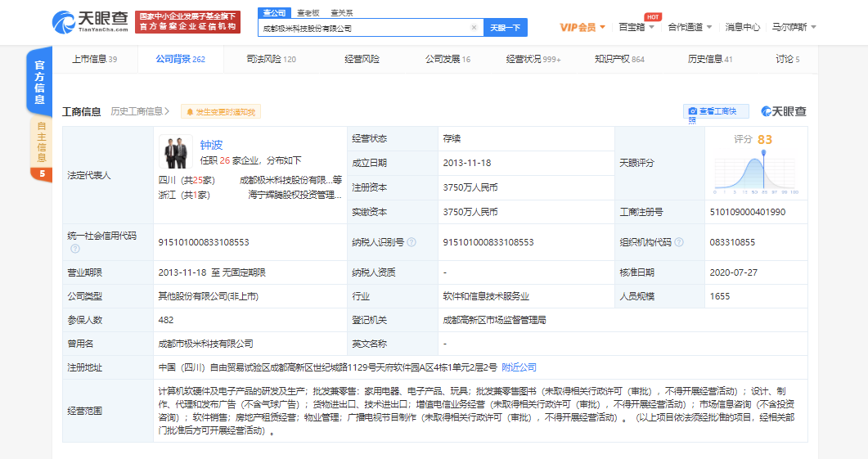Switch to the 公司发展 16 tab

click(x=447, y=59)
